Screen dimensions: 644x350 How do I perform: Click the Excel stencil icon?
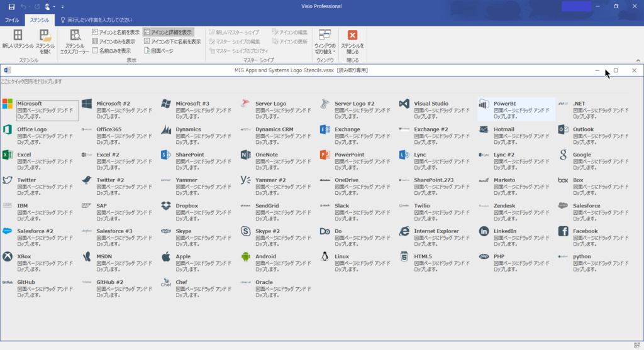point(8,155)
